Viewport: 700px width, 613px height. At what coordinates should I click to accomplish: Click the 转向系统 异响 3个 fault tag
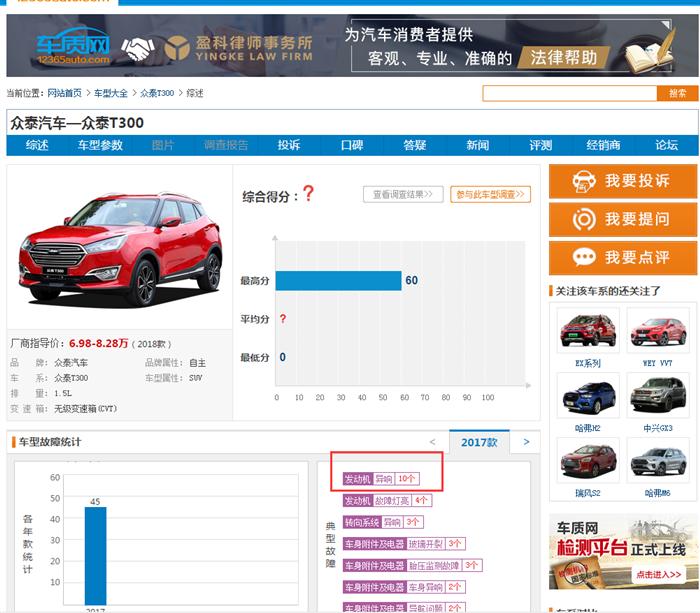tap(383, 522)
